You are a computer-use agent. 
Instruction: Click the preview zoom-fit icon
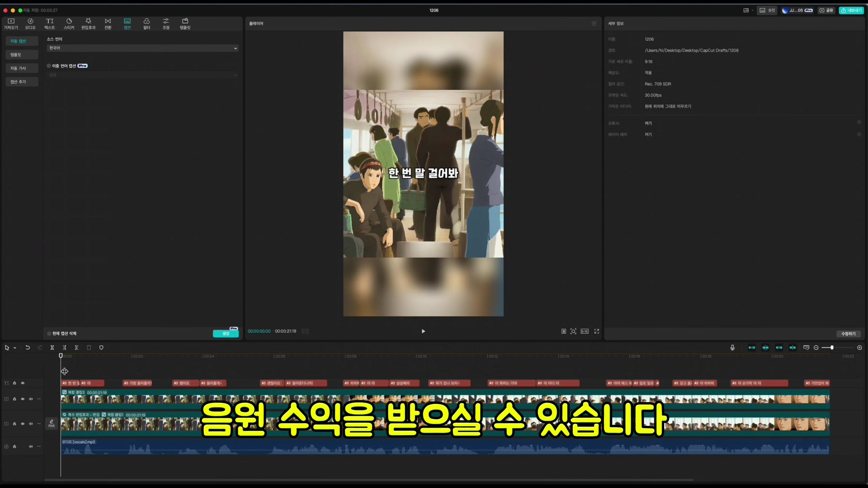(x=573, y=331)
